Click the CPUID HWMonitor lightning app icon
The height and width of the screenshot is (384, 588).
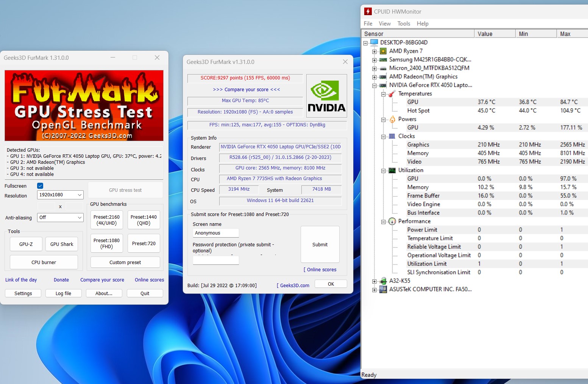(x=368, y=11)
